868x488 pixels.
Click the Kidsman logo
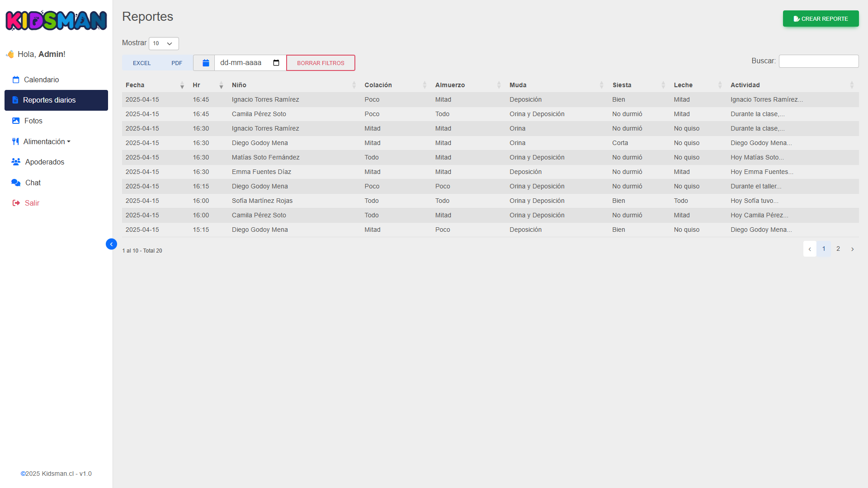click(56, 20)
